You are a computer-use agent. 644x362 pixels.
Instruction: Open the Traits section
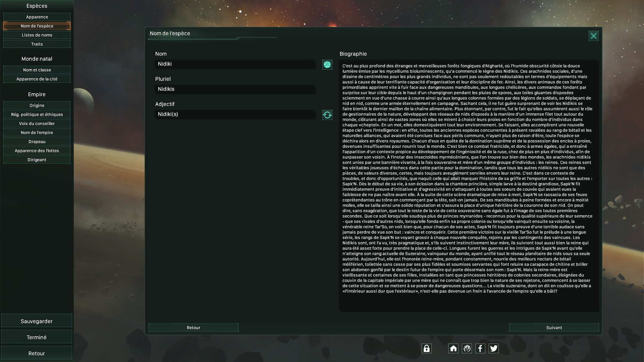pyautogui.click(x=37, y=44)
